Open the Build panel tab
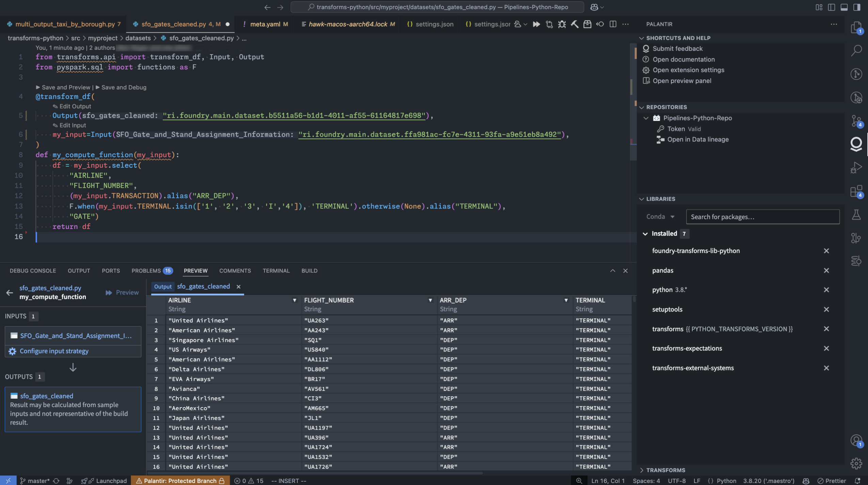This screenshot has height=485, width=868. tap(309, 271)
